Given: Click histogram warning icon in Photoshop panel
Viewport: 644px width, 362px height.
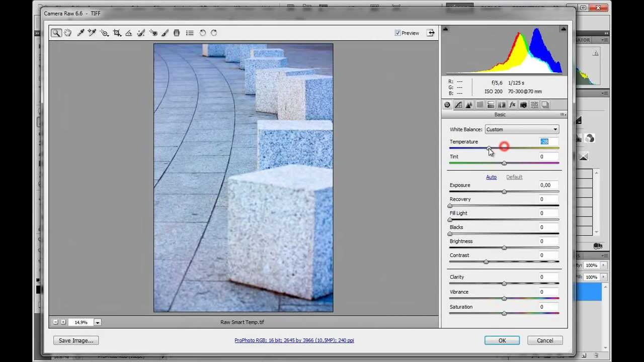Looking at the screenshot, I should click(x=596, y=53).
